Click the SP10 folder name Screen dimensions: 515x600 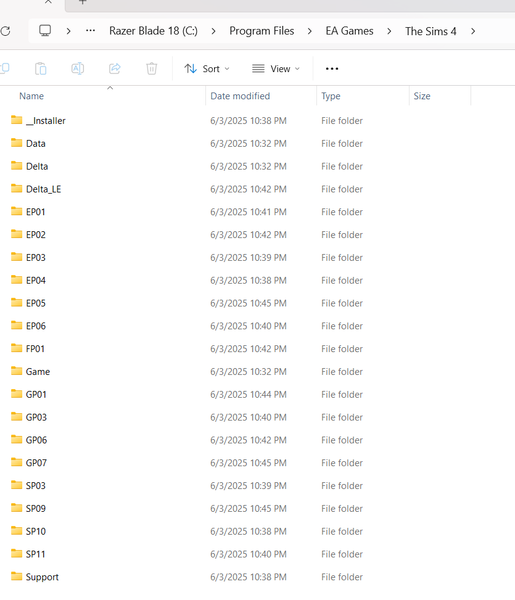pos(36,531)
